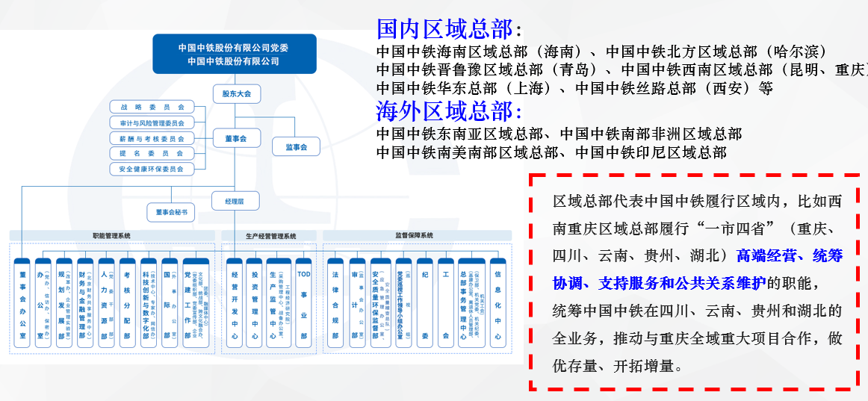
Task: Click the 董事会秘书 box
Action: tap(171, 212)
